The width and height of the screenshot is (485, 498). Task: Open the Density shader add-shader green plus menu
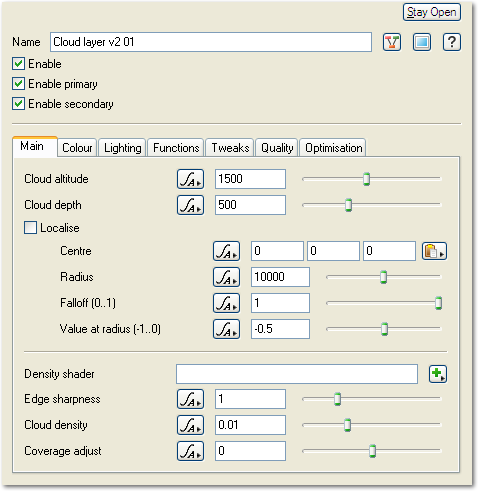[x=438, y=374]
